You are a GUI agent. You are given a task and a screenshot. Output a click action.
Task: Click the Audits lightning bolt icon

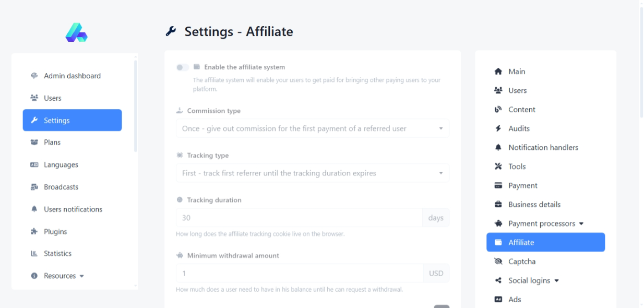coord(498,128)
